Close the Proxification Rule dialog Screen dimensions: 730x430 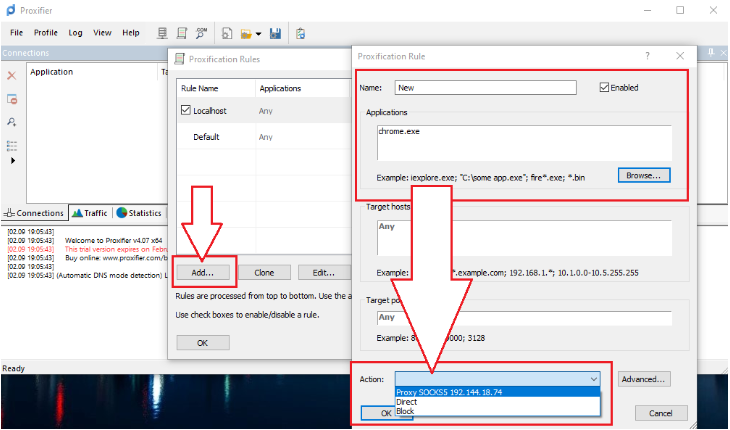(680, 56)
